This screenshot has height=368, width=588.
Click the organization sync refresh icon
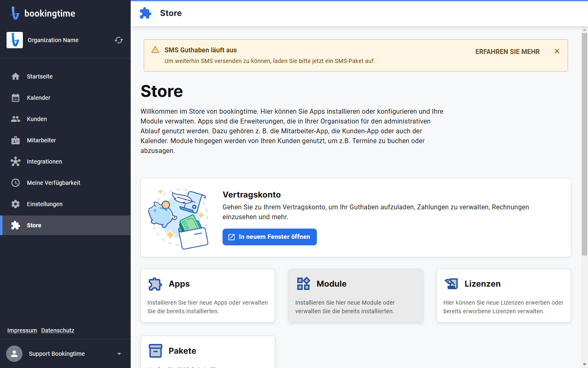(x=119, y=40)
